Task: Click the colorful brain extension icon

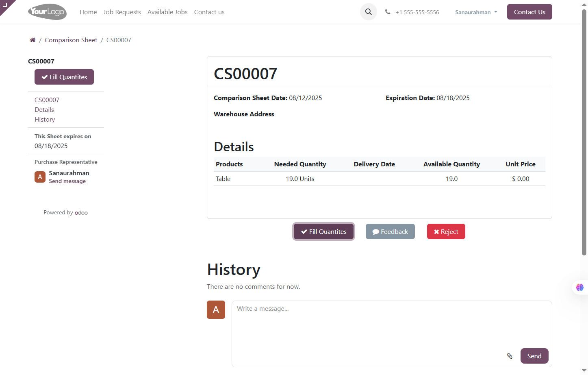Action: click(580, 287)
